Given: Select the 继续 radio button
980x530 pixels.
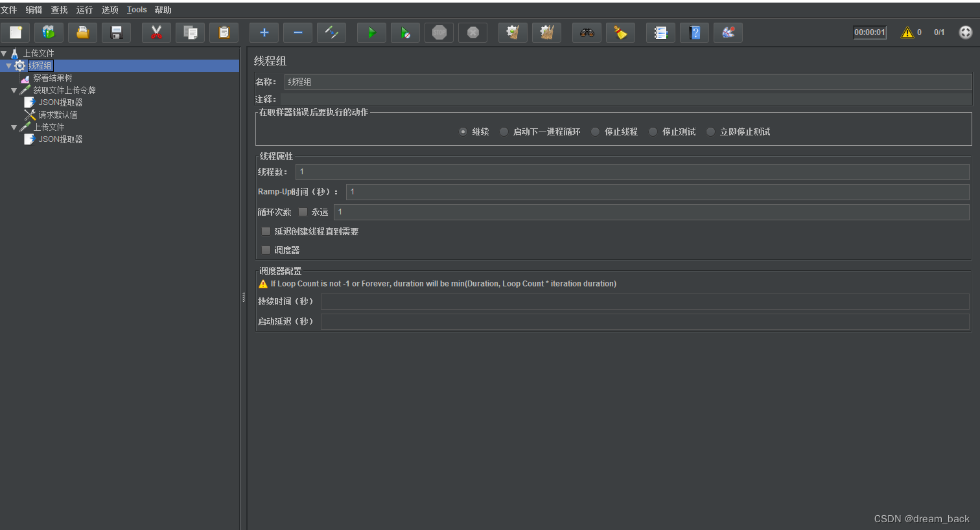Looking at the screenshot, I should tap(463, 132).
